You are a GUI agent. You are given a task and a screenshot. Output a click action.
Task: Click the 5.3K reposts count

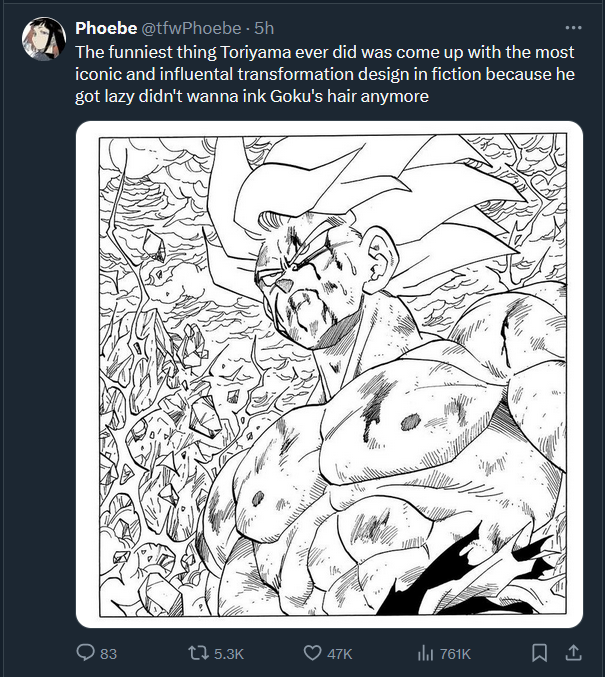(x=229, y=654)
